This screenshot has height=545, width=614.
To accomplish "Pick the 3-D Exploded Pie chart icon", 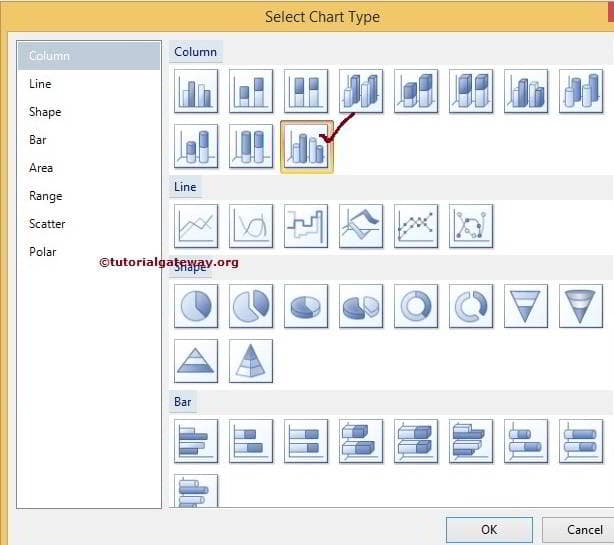I will pos(361,306).
